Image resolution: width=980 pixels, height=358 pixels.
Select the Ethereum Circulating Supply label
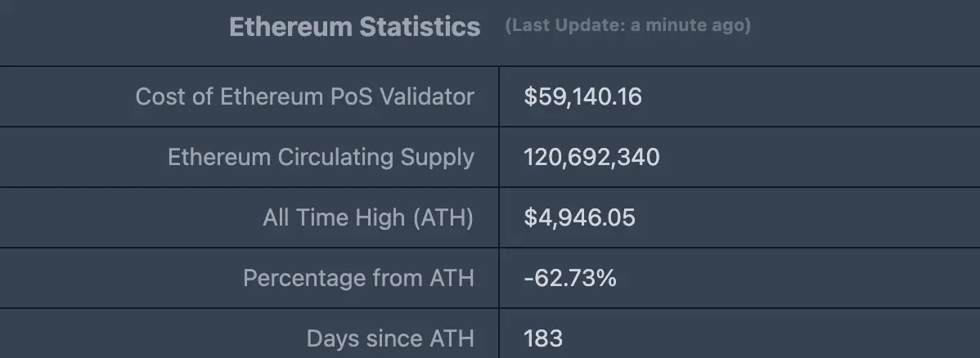point(321,157)
